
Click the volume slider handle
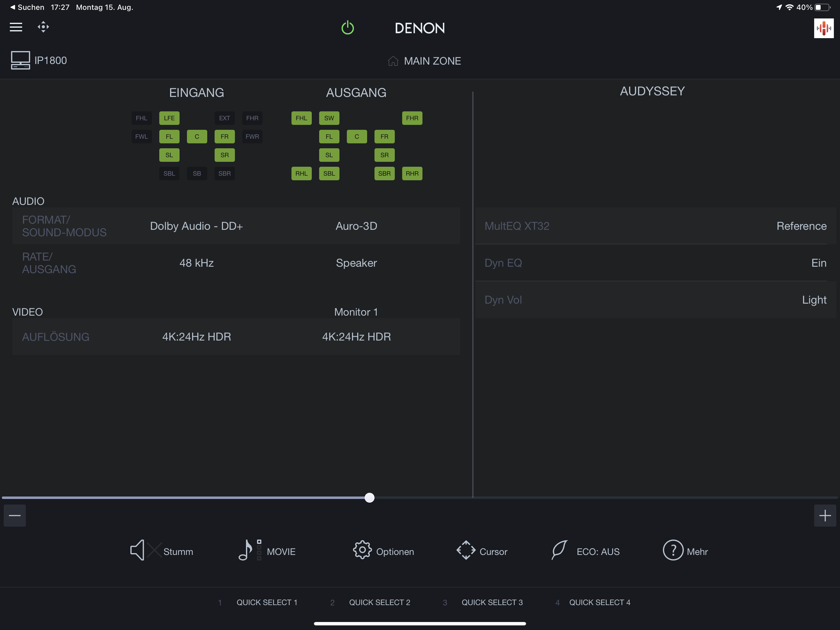(370, 497)
